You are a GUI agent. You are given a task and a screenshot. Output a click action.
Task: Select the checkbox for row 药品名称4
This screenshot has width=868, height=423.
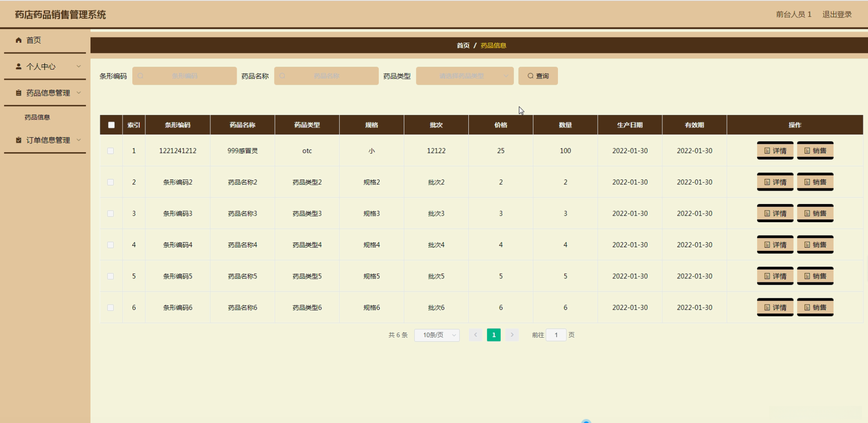point(110,245)
